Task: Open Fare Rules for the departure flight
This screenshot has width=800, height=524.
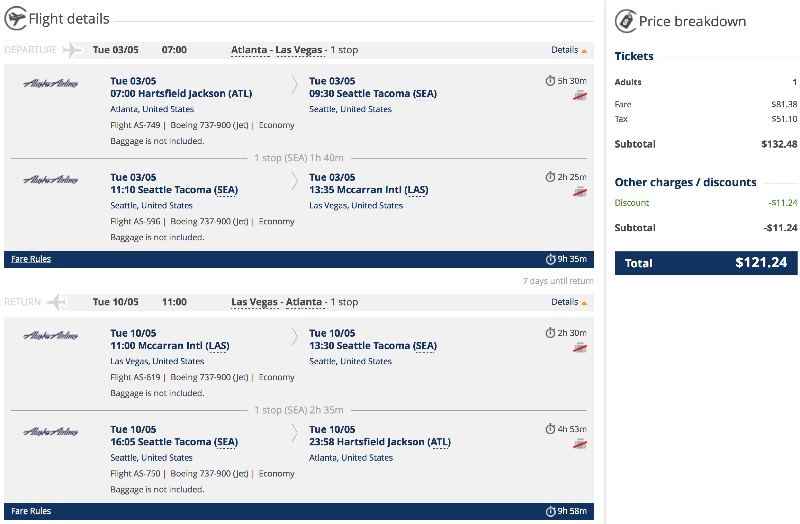Action: click(x=31, y=259)
